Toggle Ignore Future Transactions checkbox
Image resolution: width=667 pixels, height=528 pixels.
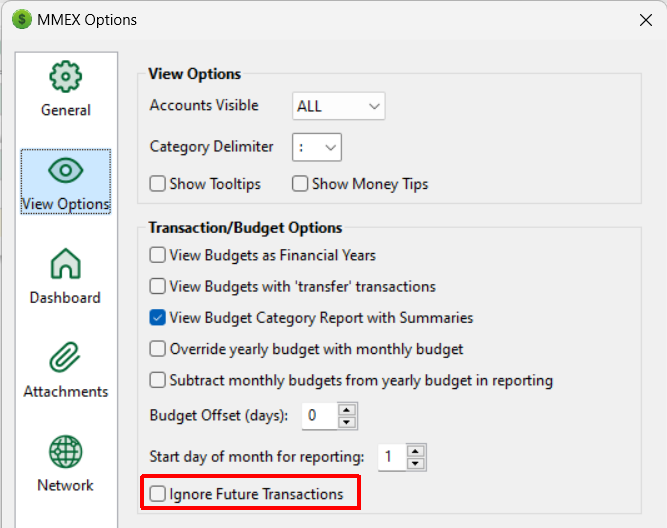tap(158, 494)
